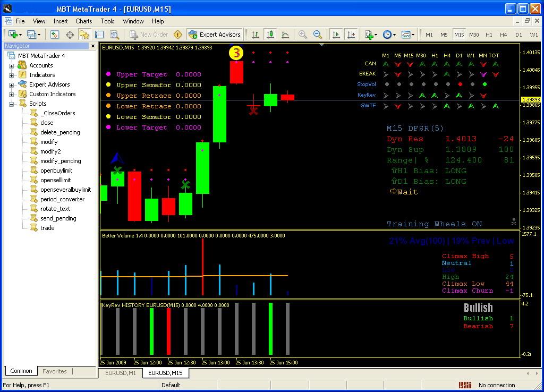The height and width of the screenshot is (392, 544).
Task: Select the M30 timeframe button
Action: (474, 35)
